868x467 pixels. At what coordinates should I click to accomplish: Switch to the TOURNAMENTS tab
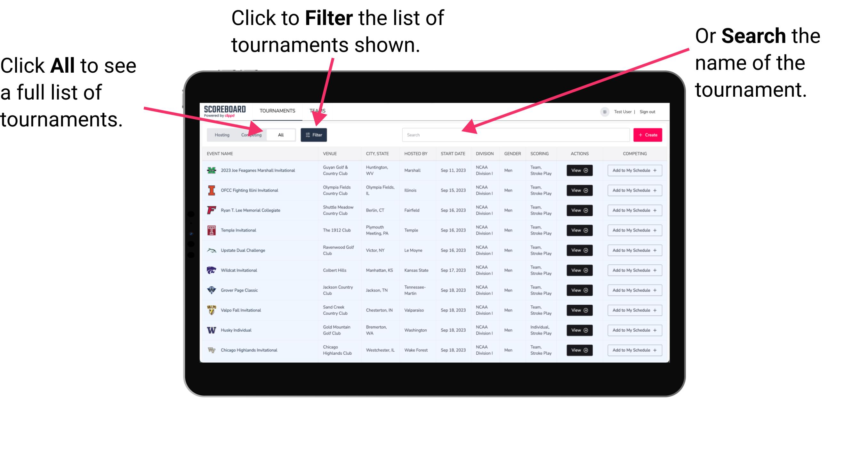coord(276,110)
